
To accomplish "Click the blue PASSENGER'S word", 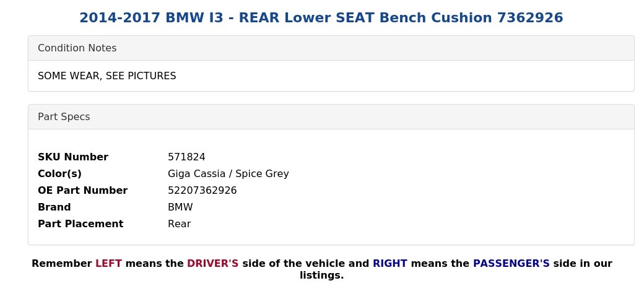I will tap(511, 264).
